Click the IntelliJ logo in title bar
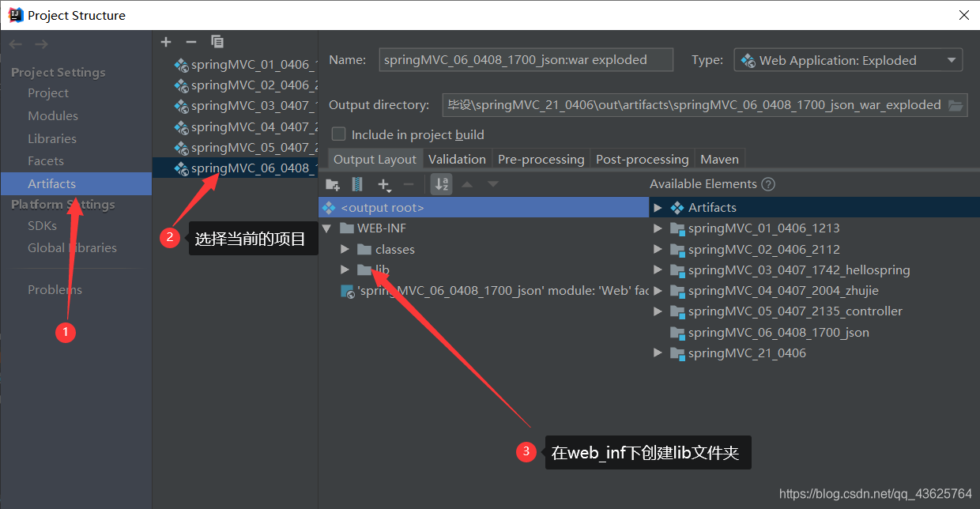Screen dimensions: 980x509 (16, 15)
